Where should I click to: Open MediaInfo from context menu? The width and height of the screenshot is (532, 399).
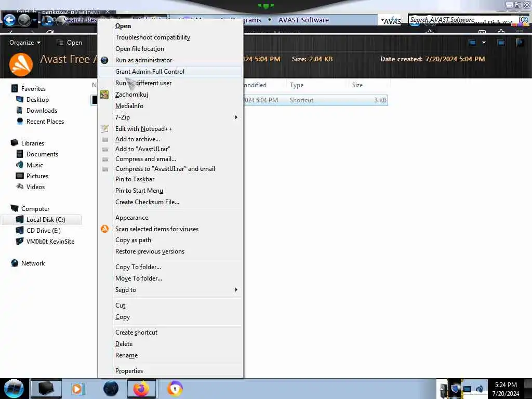129,106
